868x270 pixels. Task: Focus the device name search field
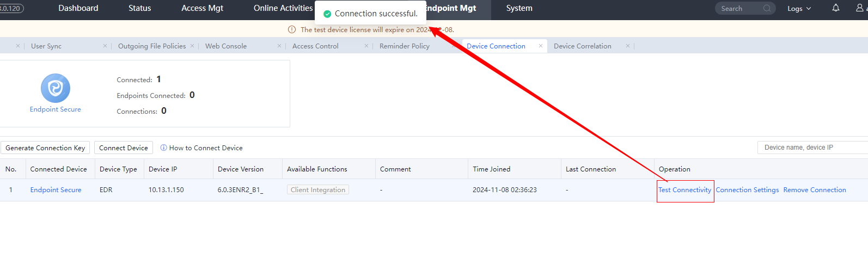[x=811, y=148]
